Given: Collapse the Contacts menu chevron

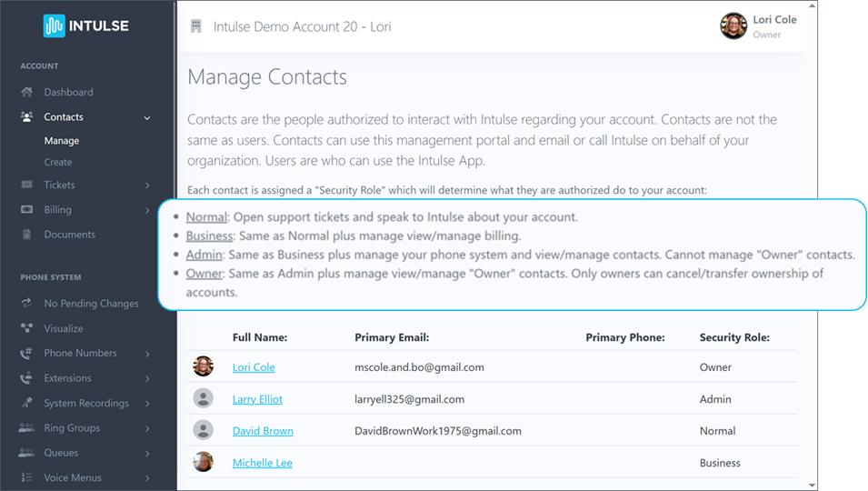Looking at the screenshot, I should click(x=147, y=117).
